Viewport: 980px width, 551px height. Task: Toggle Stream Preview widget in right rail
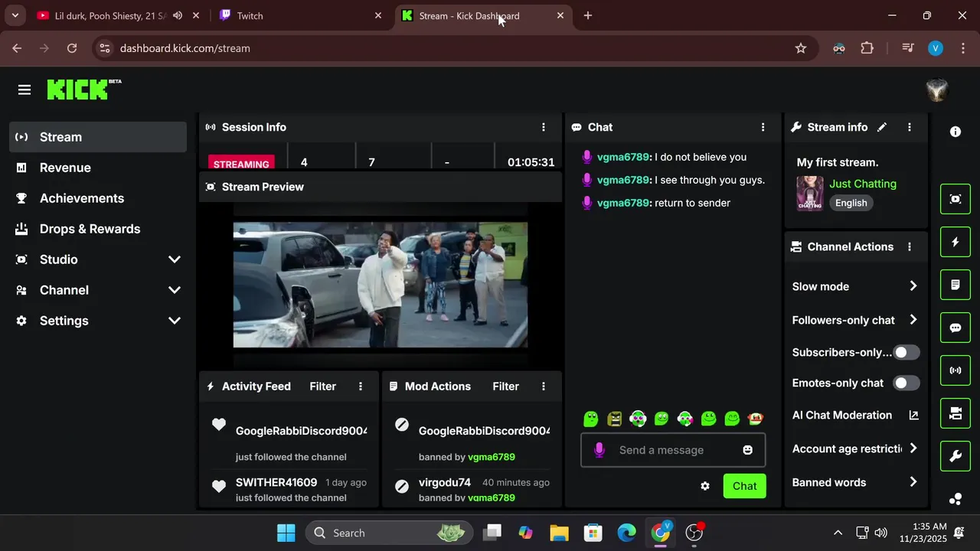coord(955,199)
